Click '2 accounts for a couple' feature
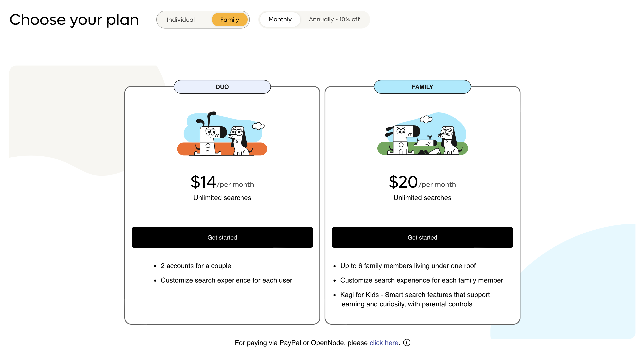Viewport: 644px width, 354px height. coord(195,265)
